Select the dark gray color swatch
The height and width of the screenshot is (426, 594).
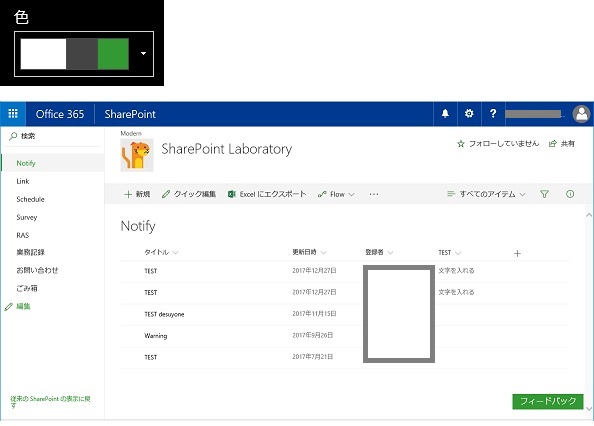pos(82,53)
